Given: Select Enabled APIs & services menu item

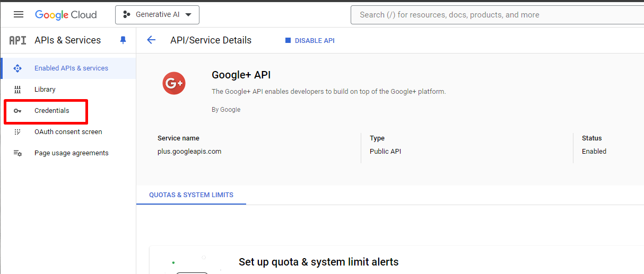Looking at the screenshot, I should pyautogui.click(x=71, y=68).
